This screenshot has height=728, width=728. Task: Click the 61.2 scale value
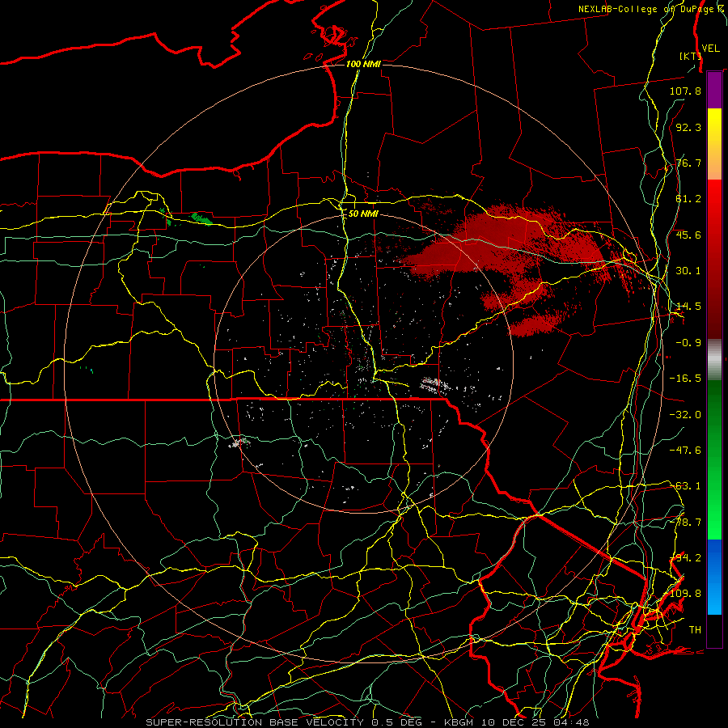688,199
